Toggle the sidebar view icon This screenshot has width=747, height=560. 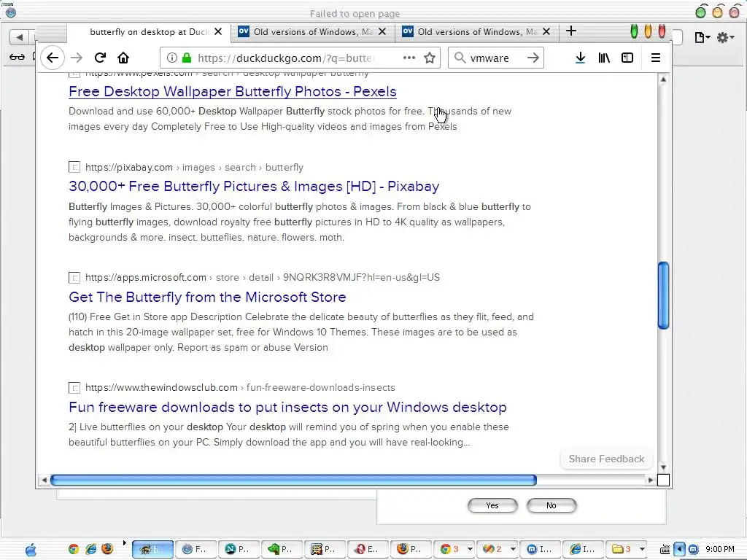(627, 58)
